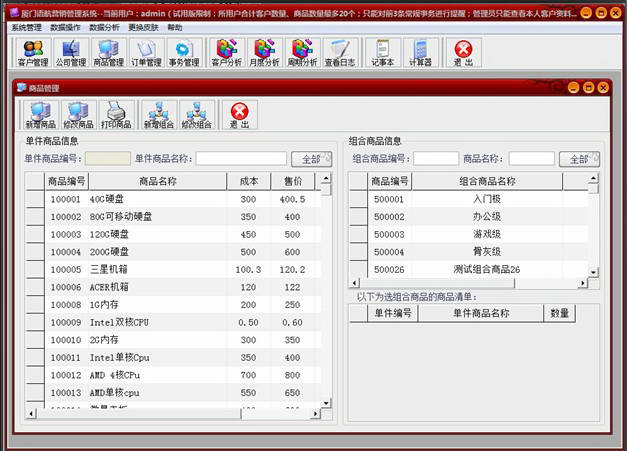Image resolution: width=627 pixels, height=451 pixels.
Task: Click up arrow of single-item table scrollbar
Action: tap(326, 178)
